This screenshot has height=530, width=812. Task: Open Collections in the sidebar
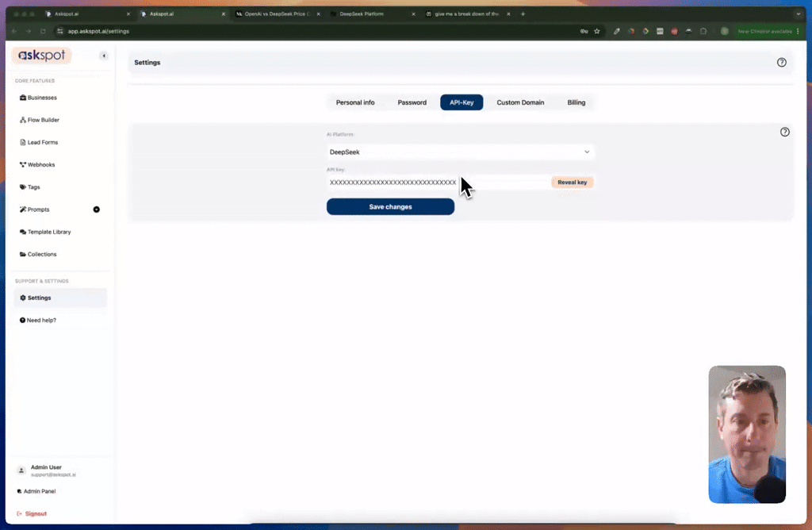pos(38,255)
